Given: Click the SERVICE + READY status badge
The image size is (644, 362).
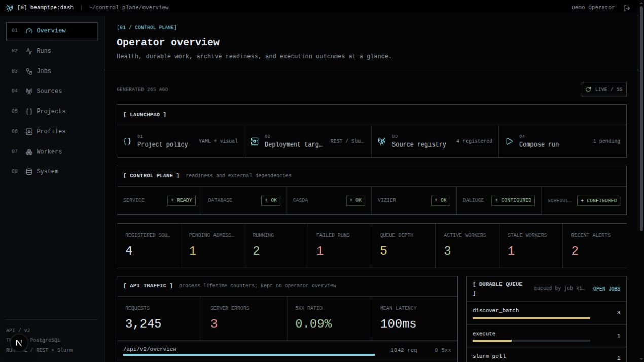Looking at the screenshot, I should [x=182, y=200].
